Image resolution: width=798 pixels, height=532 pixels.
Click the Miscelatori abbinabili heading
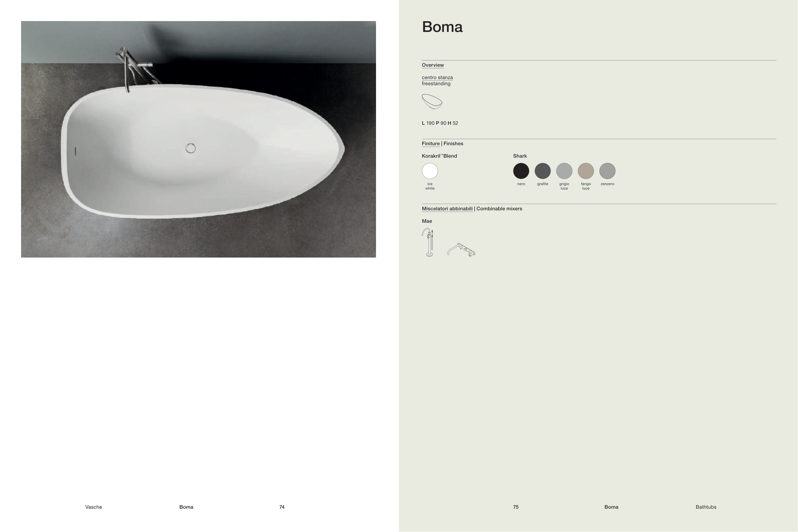[x=447, y=209]
